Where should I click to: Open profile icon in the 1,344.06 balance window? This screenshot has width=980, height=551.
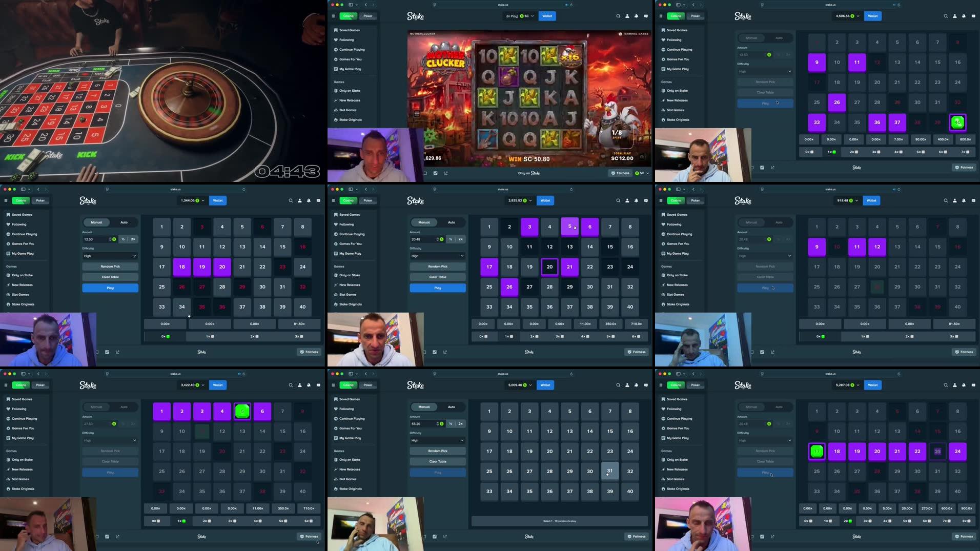click(x=300, y=200)
